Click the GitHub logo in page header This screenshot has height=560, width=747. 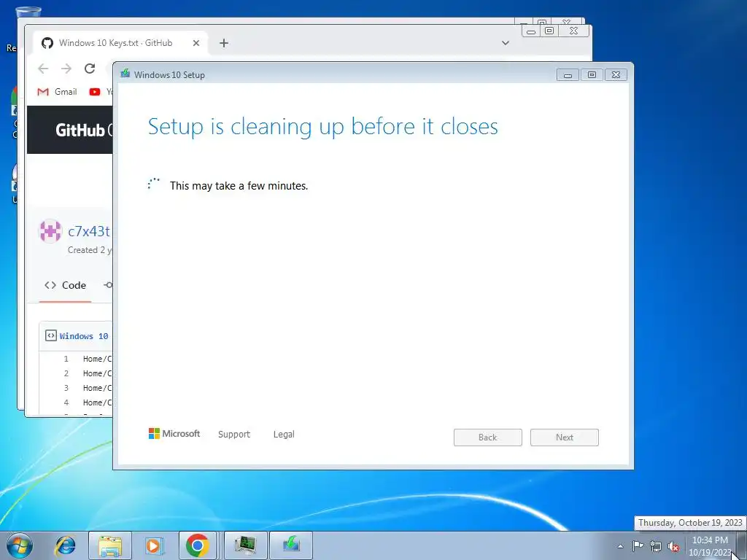click(80, 130)
